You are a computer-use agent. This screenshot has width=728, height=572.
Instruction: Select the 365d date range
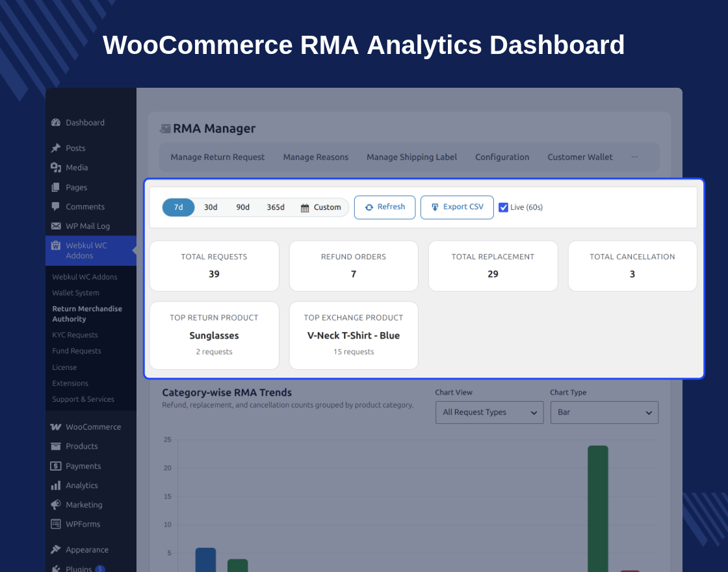click(x=276, y=207)
